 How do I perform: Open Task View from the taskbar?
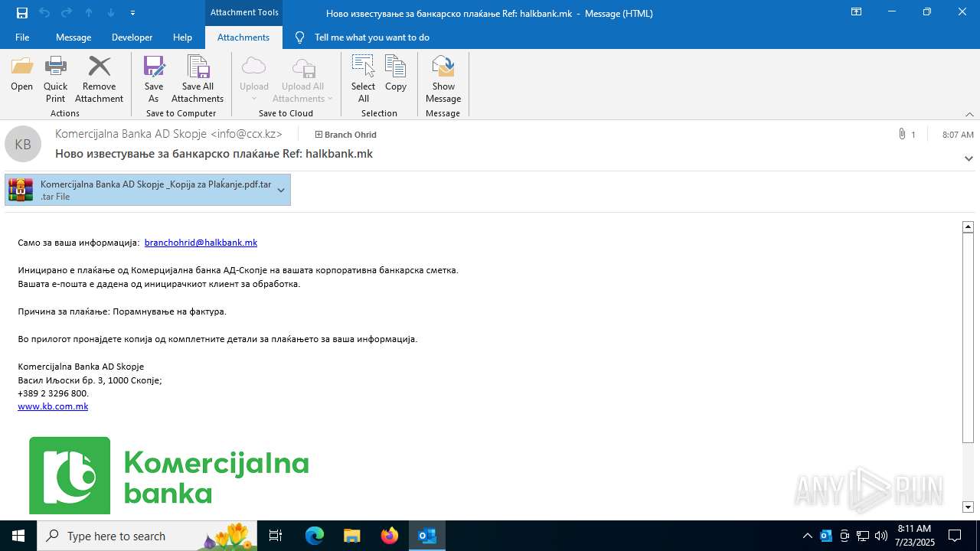(276, 536)
